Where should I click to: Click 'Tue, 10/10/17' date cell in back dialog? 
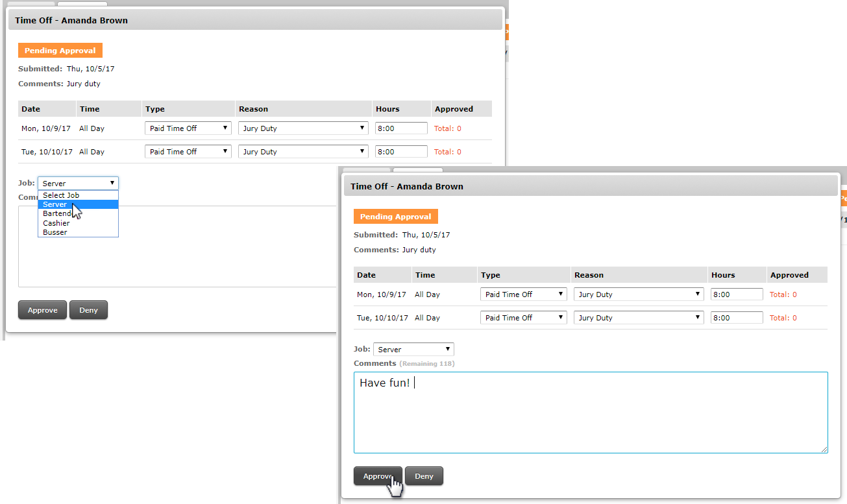point(47,152)
